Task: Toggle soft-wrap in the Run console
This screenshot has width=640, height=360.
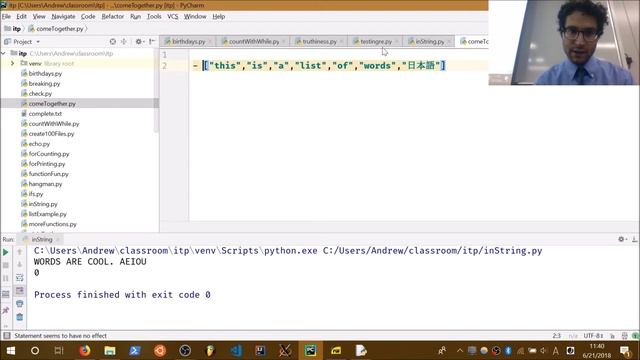Action: [20, 278]
